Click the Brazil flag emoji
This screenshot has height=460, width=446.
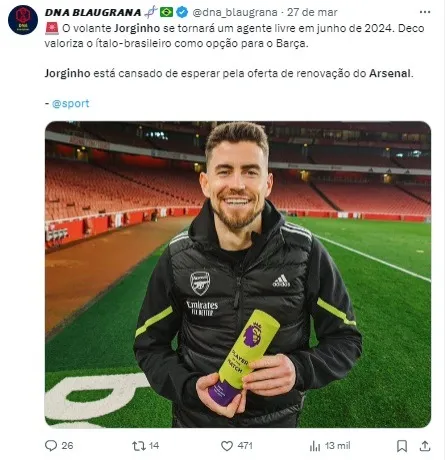pyautogui.click(x=166, y=12)
